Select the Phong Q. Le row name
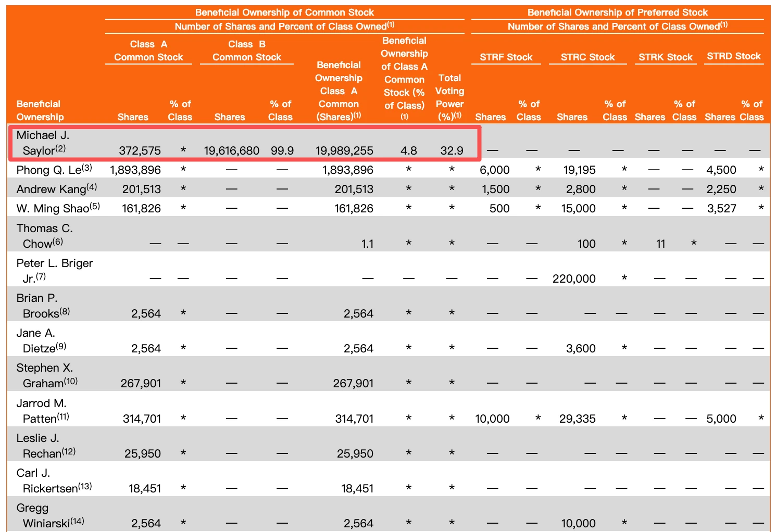Image resolution: width=776 pixels, height=532 pixels. coord(54,170)
